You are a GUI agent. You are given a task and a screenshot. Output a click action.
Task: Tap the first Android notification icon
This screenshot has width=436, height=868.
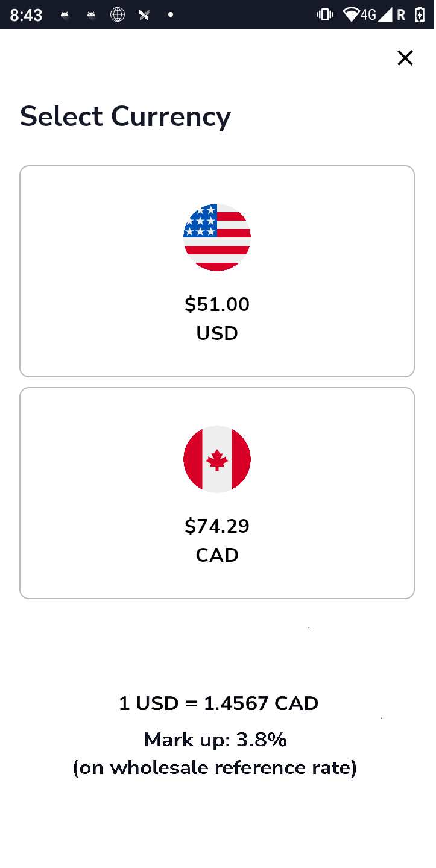tap(65, 16)
